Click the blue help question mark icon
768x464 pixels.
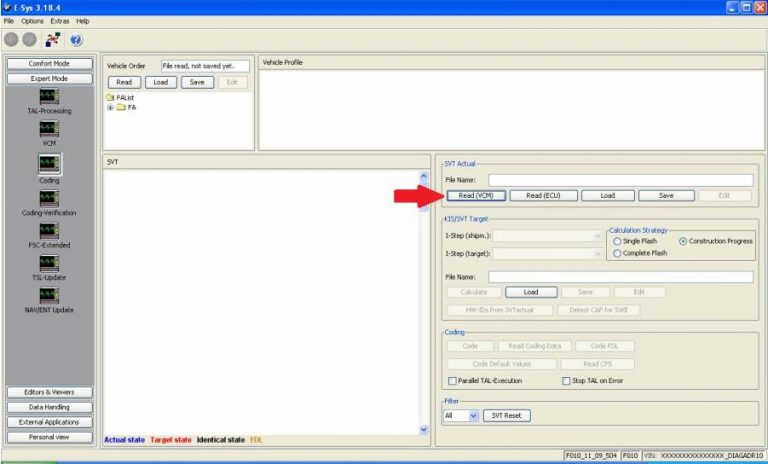pos(76,40)
